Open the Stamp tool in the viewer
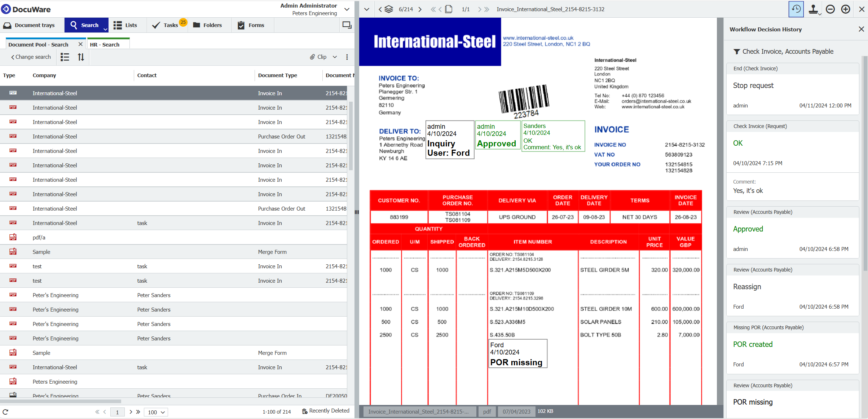 coord(812,9)
